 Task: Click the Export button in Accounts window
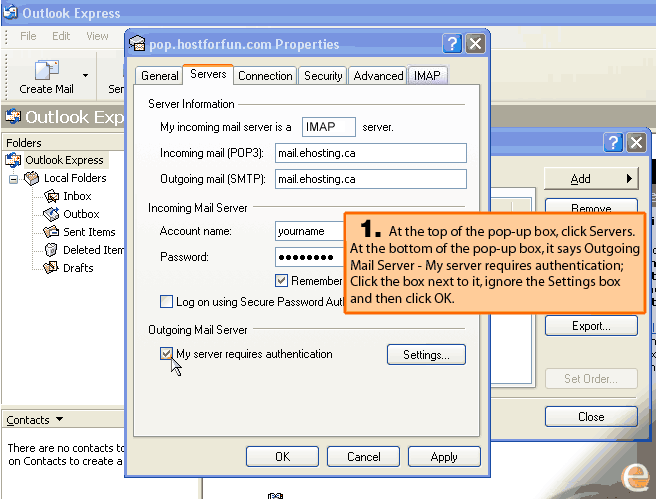pos(591,326)
